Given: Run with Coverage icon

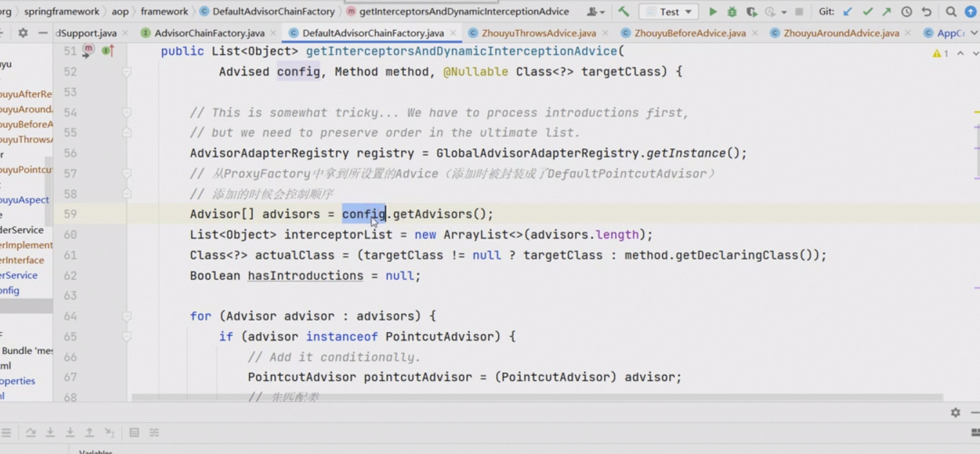Looking at the screenshot, I should coord(751,12).
